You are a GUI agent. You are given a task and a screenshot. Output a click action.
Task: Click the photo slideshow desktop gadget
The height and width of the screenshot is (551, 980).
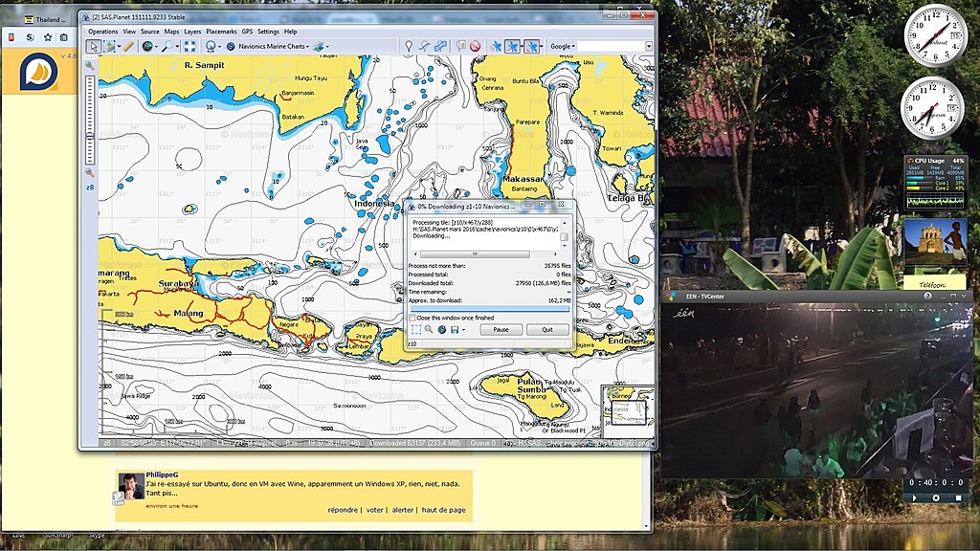tap(935, 242)
